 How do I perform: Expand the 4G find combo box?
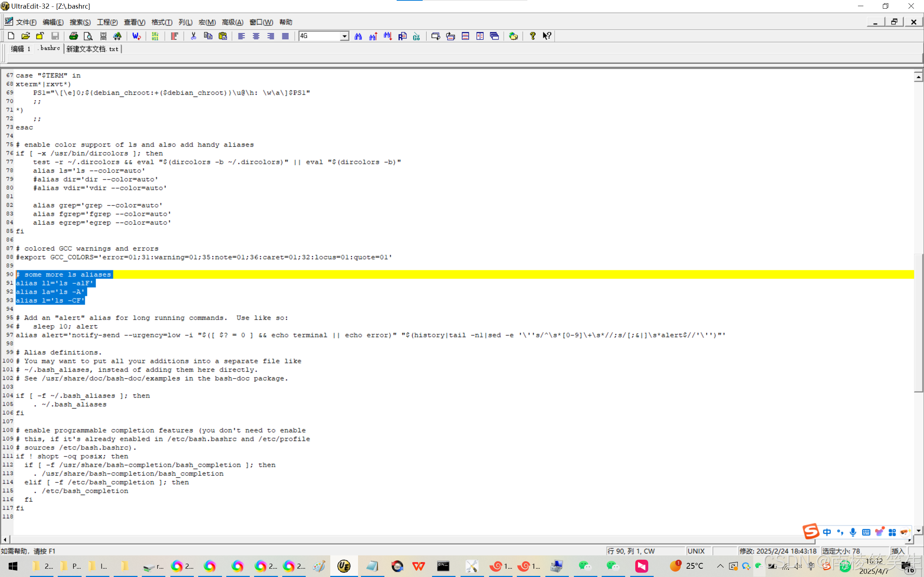pyautogui.click(x=344, y=36)
